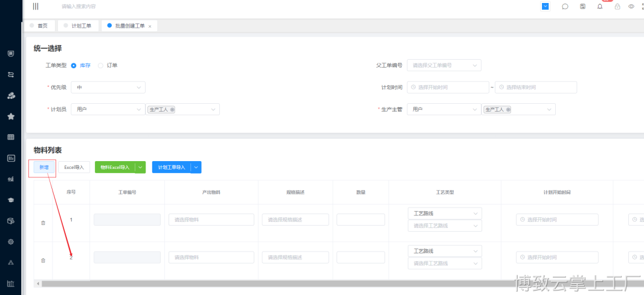
Task: Collapse the sidebar with the three-bar menu icon
Action: tap(36, 6)
